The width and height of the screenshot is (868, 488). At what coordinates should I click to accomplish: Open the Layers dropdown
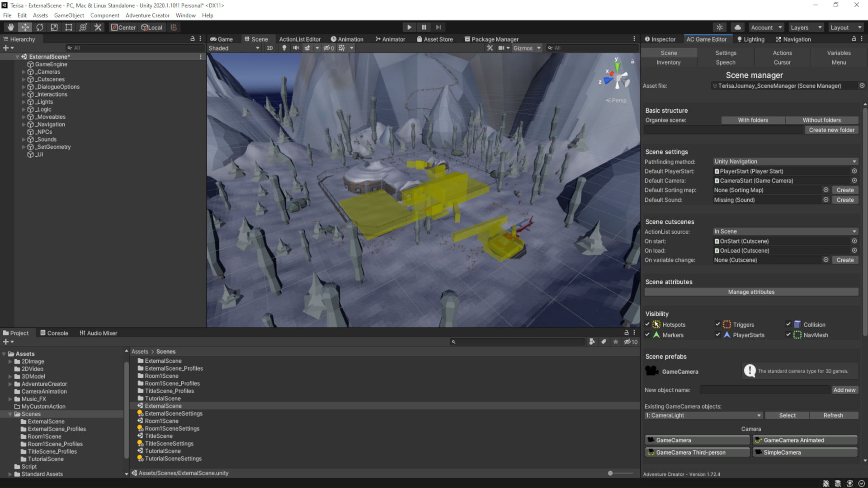coord(806,28)
